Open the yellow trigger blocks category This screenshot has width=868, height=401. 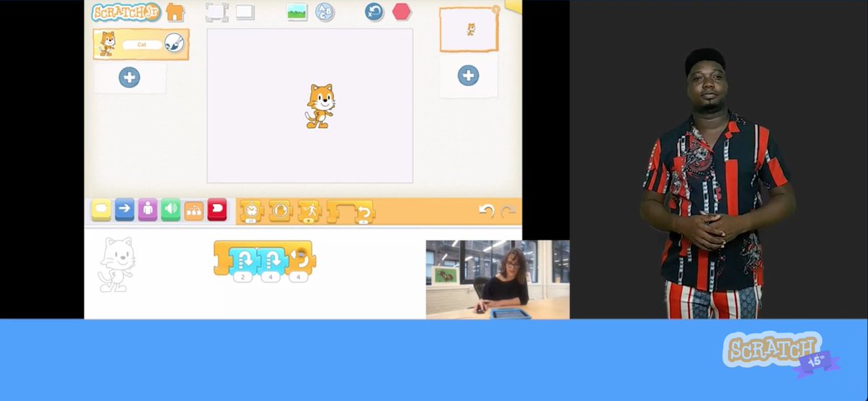tap(101, 210)
